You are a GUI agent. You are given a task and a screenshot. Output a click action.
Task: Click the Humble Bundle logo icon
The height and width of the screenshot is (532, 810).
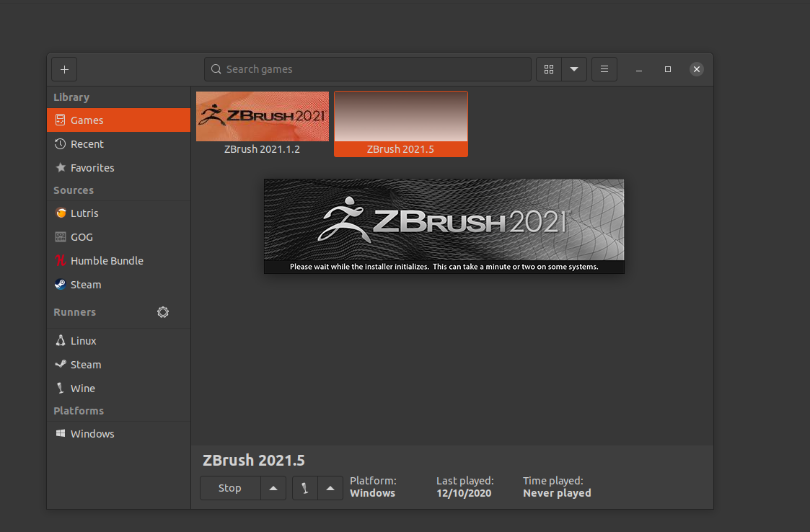(x=61, y=260)
